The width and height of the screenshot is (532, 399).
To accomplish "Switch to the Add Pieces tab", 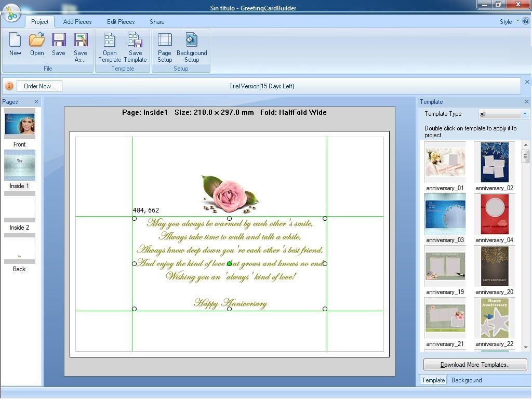I will pos(77,22).
